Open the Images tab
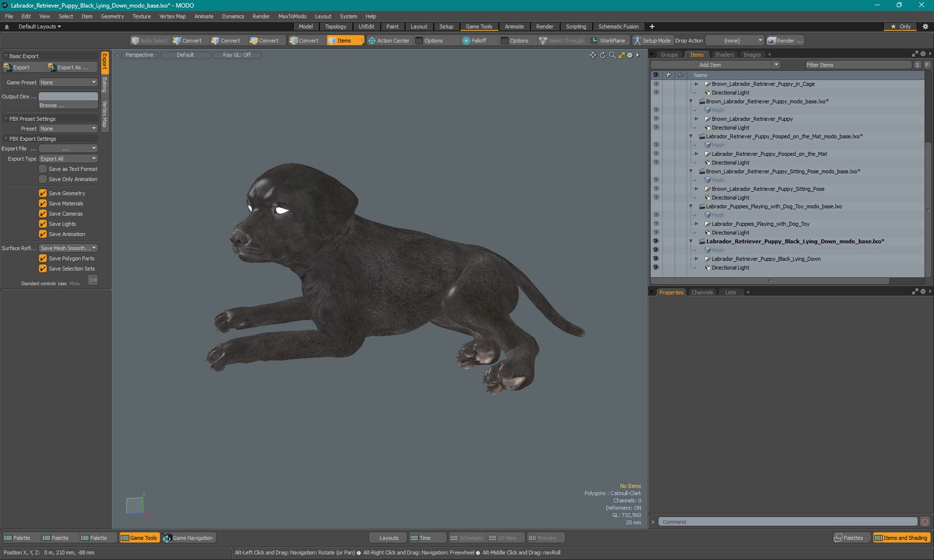This screenshot has height=560, width=934. (752, 54)
